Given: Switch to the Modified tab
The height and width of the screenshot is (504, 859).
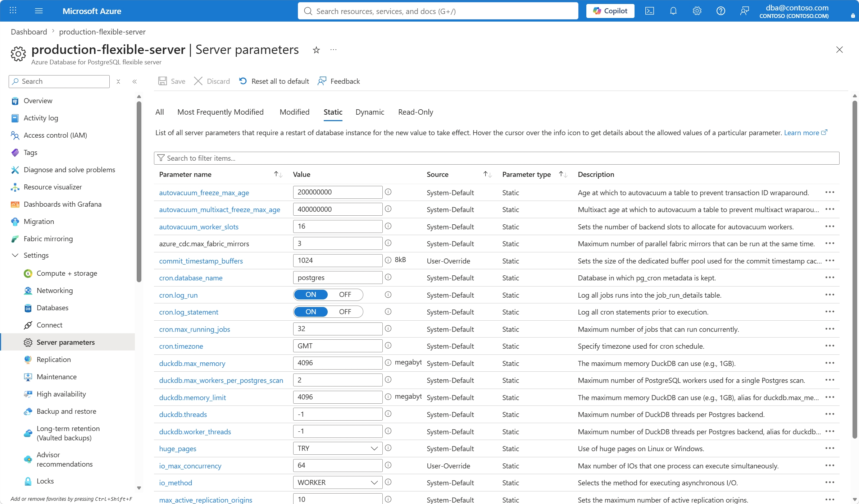Looking at the screenshot, I should (295, 112).
